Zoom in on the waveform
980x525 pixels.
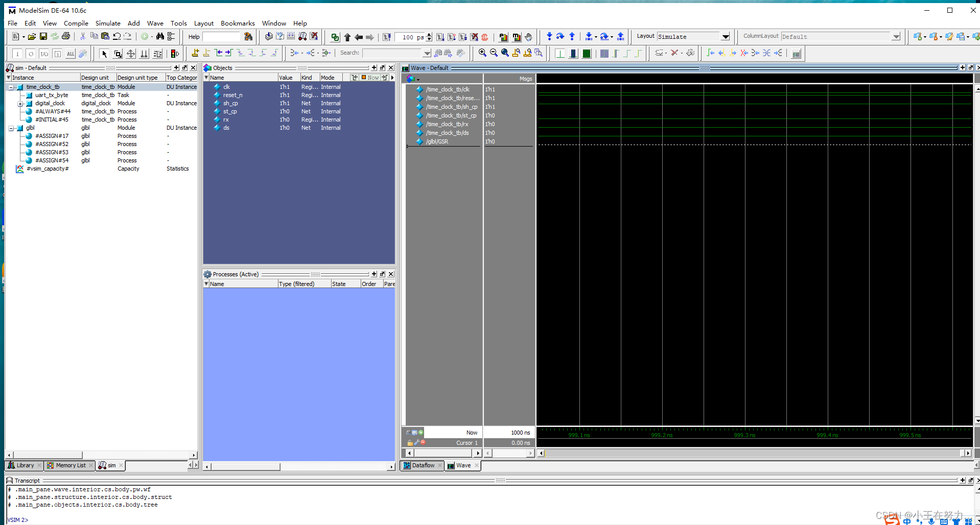click(x=482, y=53)
